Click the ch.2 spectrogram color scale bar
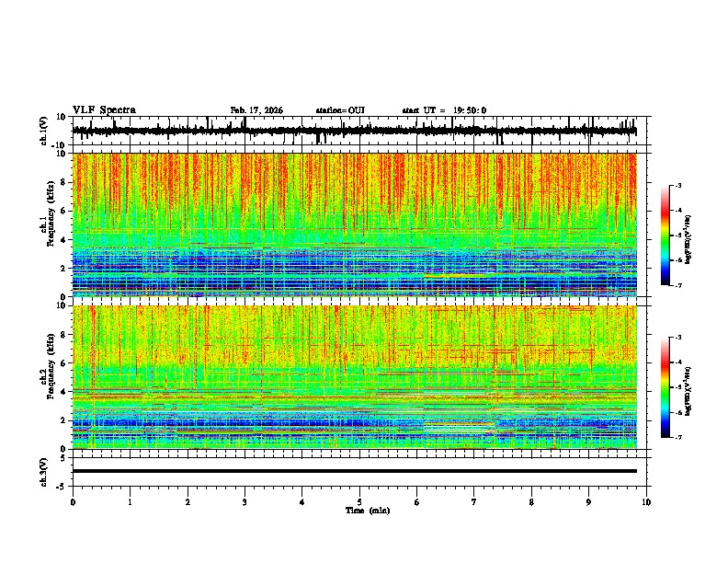 665,387
